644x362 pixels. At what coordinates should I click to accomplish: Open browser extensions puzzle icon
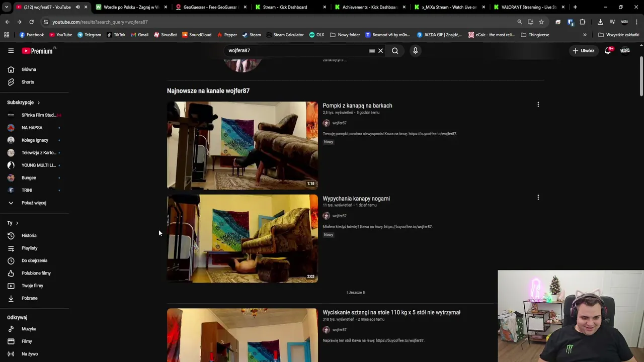coord(582,22)
